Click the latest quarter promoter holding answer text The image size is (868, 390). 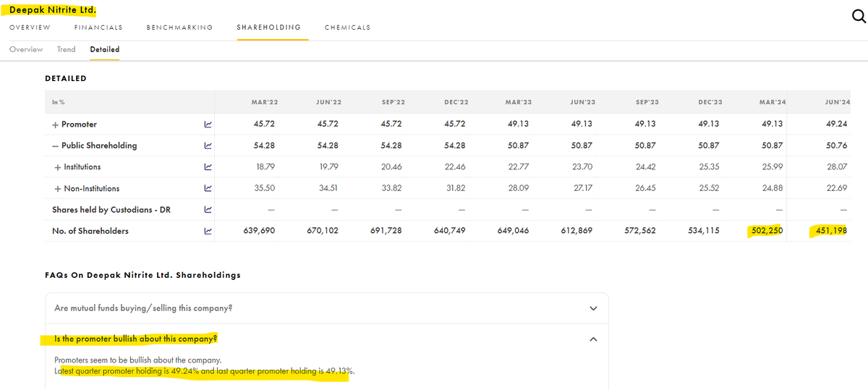(205, 371)
